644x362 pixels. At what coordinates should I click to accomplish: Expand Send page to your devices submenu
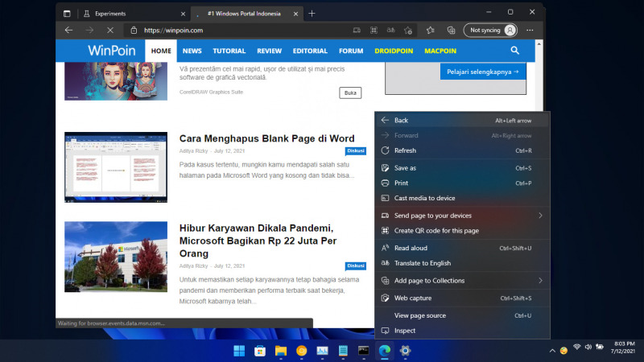pyautogui.click(x=462, y=216)
